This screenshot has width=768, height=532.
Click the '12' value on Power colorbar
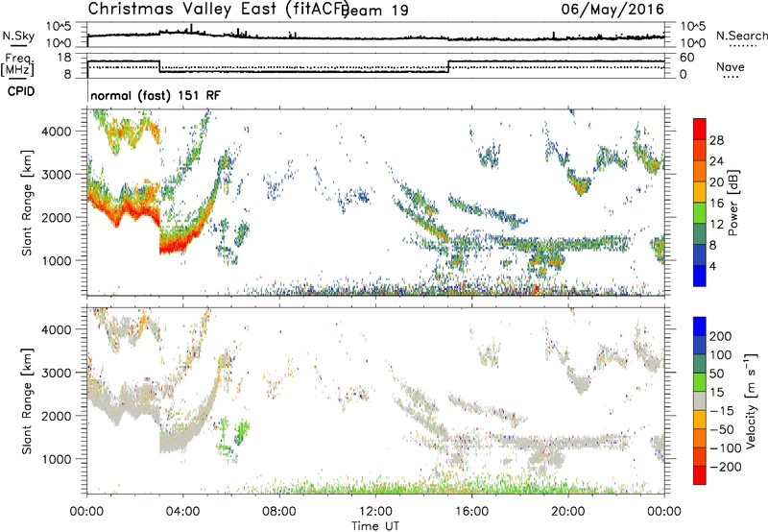click(x=716, y=225)
